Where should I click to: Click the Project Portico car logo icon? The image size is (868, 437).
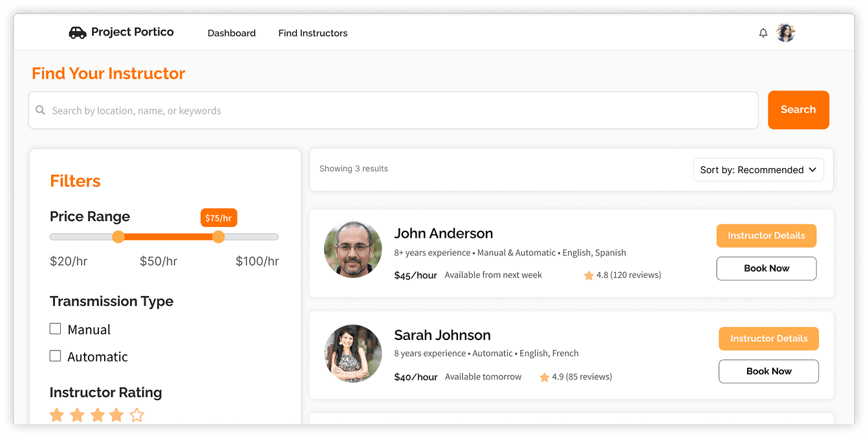pyautogui.click(x=77, y=33)
